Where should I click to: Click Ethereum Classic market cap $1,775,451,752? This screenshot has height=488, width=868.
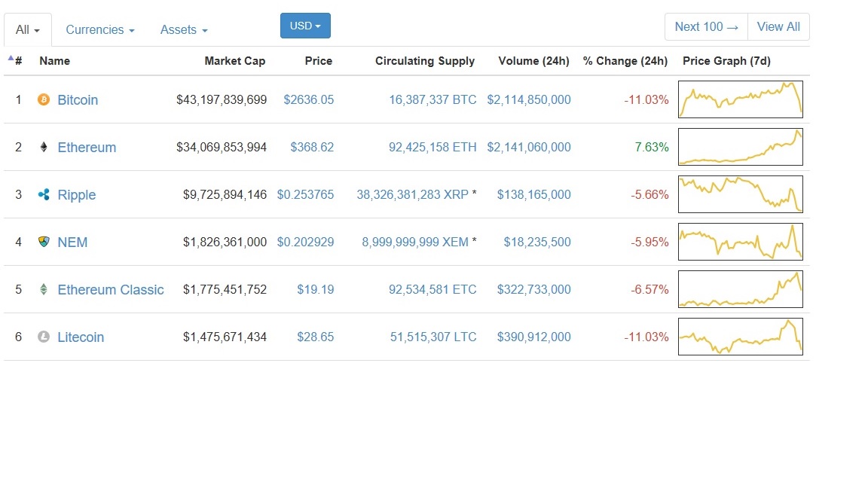pos(225,289)
